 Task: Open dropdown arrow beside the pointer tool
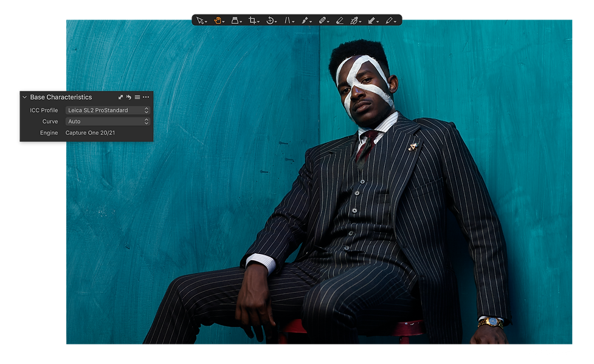click(x=205, y=22)
